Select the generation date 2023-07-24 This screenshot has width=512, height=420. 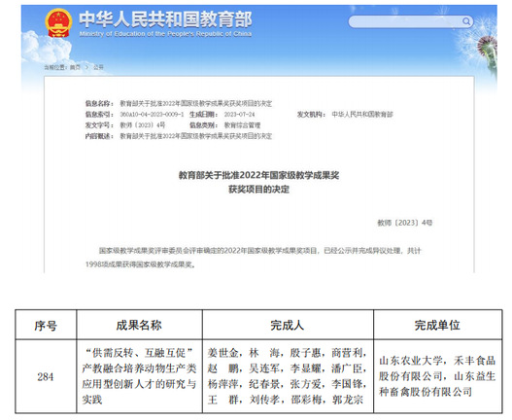click(239, 115)
